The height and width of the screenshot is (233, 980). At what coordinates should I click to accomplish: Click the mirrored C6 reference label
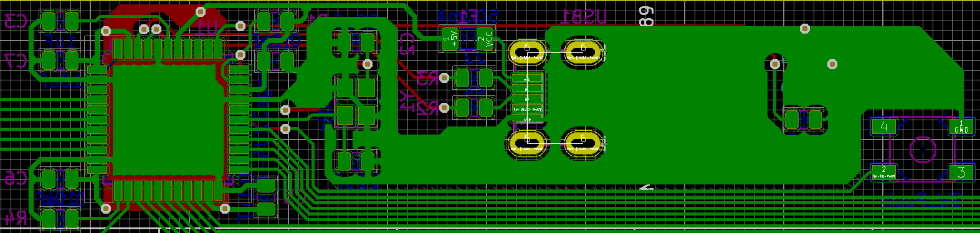tap(16, 179)
